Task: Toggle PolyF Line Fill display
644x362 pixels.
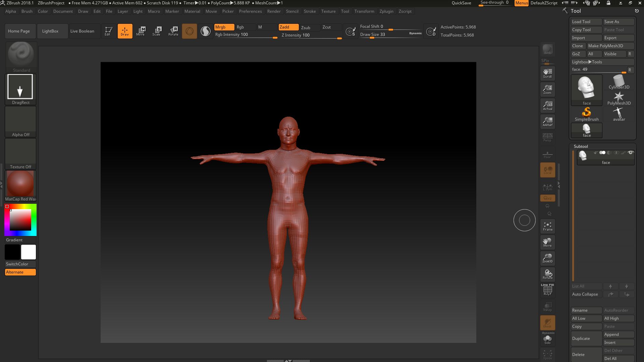Action: [x=547, y=290]
